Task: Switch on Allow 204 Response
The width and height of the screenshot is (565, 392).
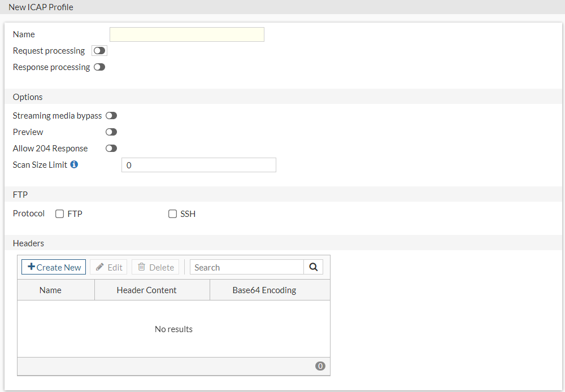Action: click(111, 149)
